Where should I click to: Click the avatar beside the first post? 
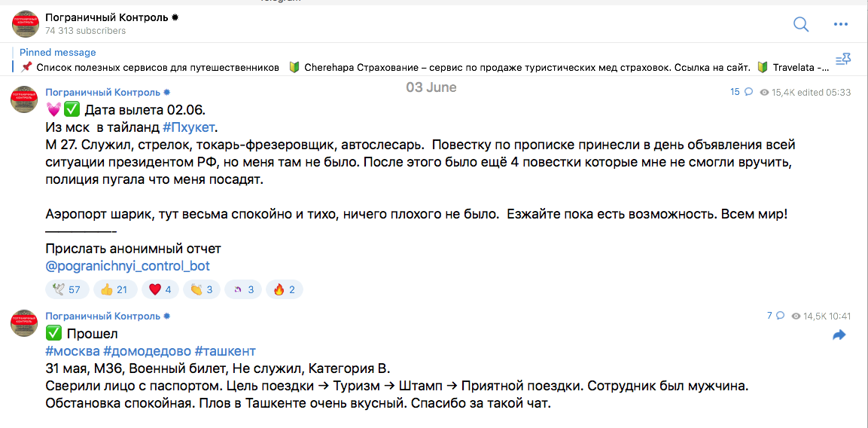25,99
